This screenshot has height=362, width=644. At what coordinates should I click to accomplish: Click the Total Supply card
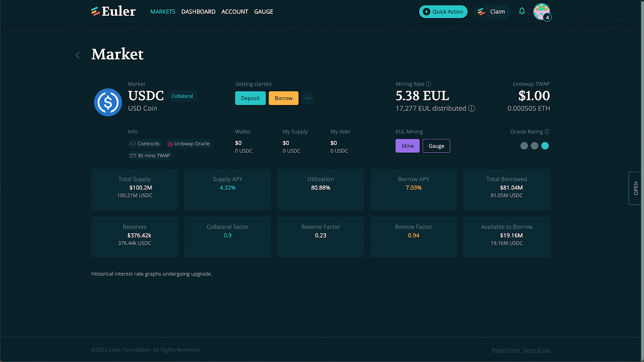(134, 190)
